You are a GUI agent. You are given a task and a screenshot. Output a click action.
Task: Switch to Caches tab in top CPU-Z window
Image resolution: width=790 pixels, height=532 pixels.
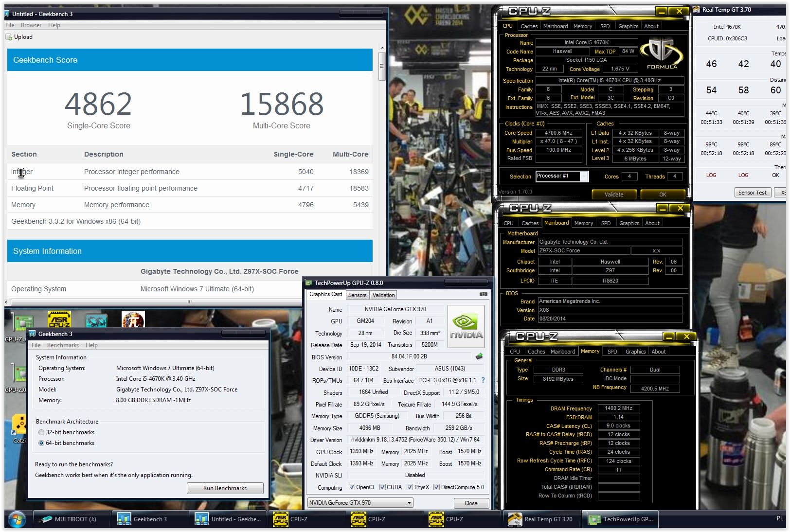tap(529, 26)
